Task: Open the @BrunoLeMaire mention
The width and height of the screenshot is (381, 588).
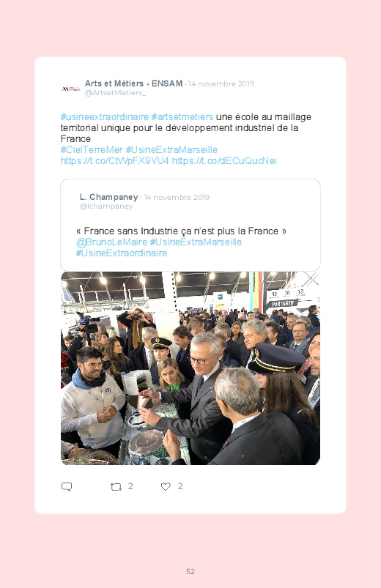Action: (x=111, y=242)
